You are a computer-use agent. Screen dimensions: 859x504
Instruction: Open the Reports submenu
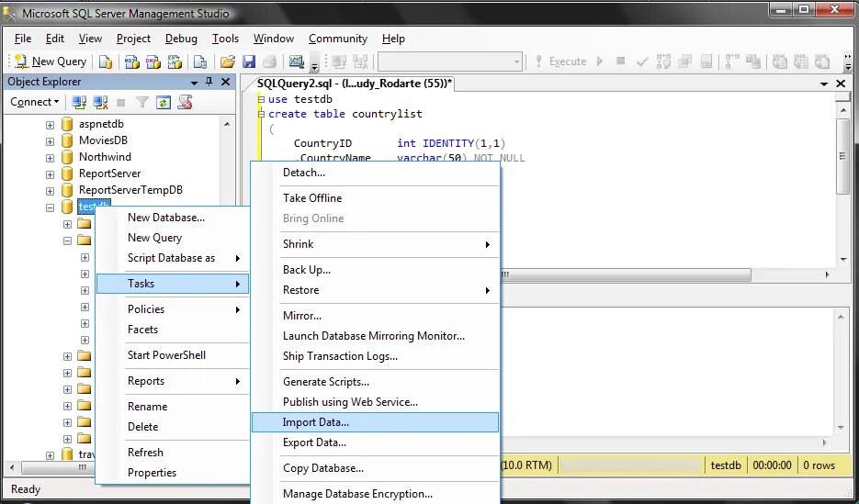(173, 381)
